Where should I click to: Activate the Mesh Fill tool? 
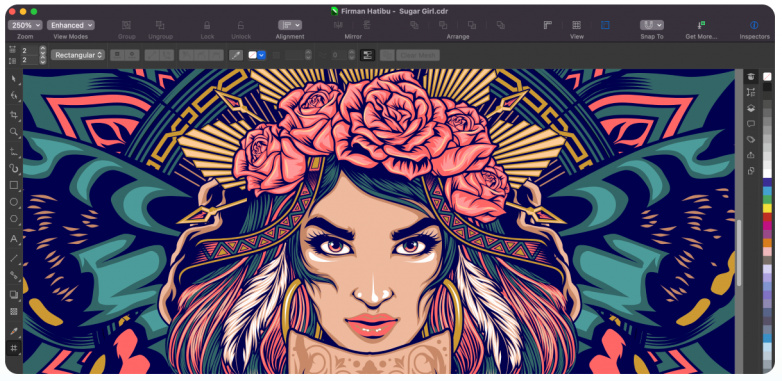pos(14,348)
